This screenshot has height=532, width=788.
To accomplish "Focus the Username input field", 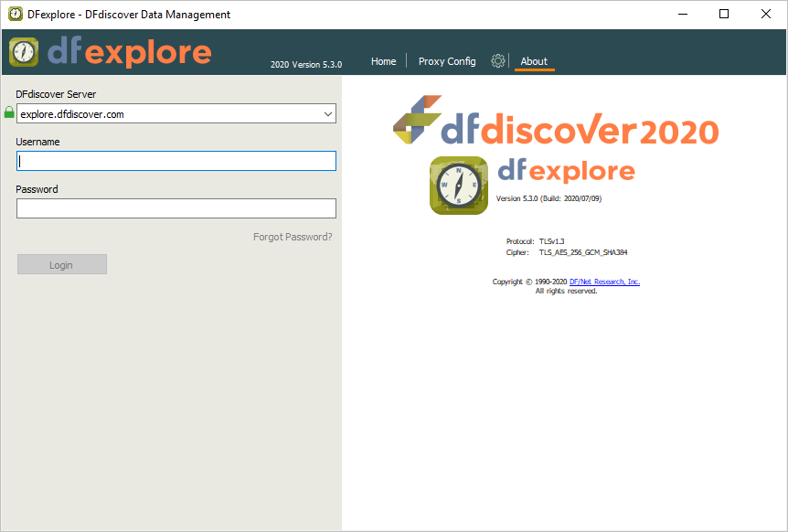I will (x=176, y=161).
